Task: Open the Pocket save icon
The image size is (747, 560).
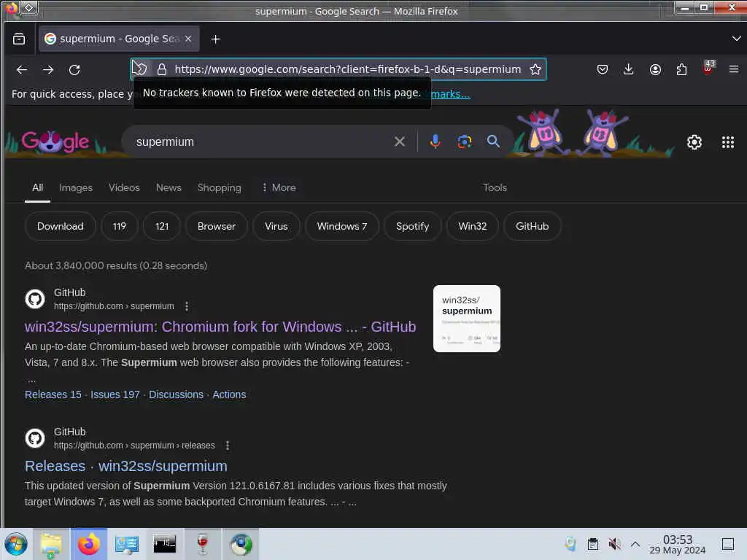Action: click(x=602, y=69)
